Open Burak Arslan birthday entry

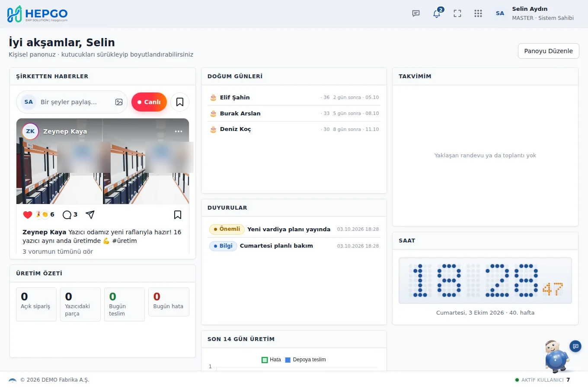pos(294,113)
